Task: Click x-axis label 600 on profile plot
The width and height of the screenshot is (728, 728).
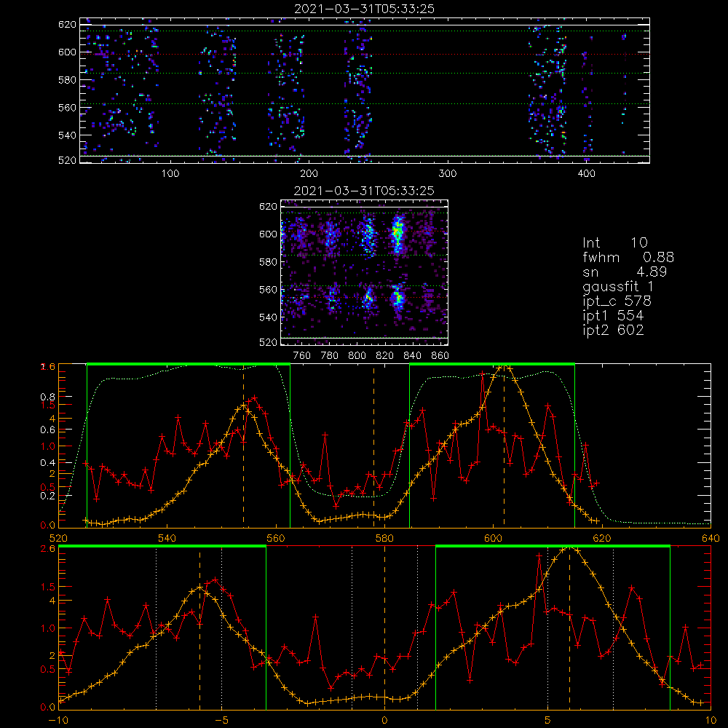Action: 493,539
